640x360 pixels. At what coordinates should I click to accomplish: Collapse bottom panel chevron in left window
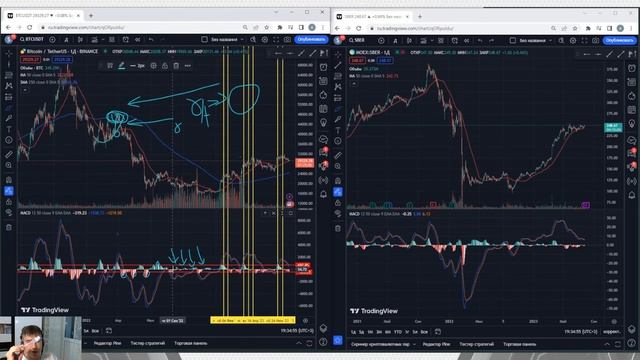point(298,343)
